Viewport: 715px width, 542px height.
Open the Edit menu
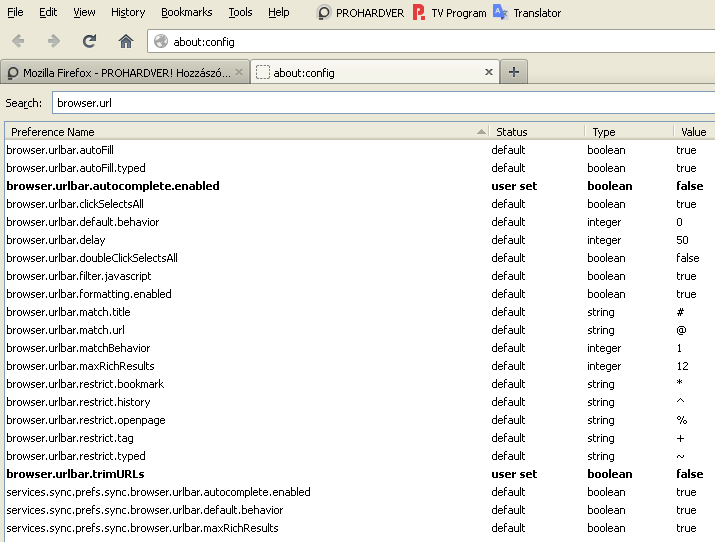click(x=48, y=12)
